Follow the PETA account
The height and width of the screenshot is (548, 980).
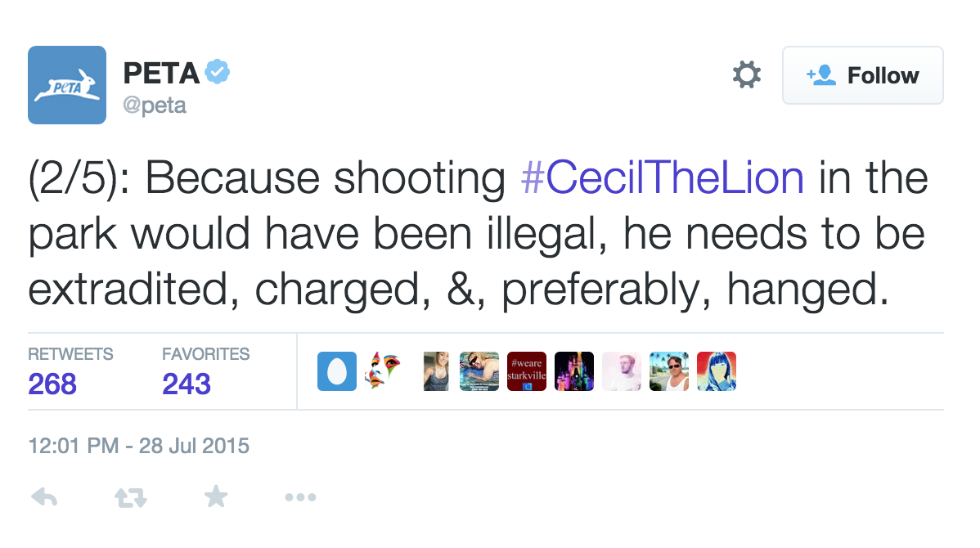[862, 76]
